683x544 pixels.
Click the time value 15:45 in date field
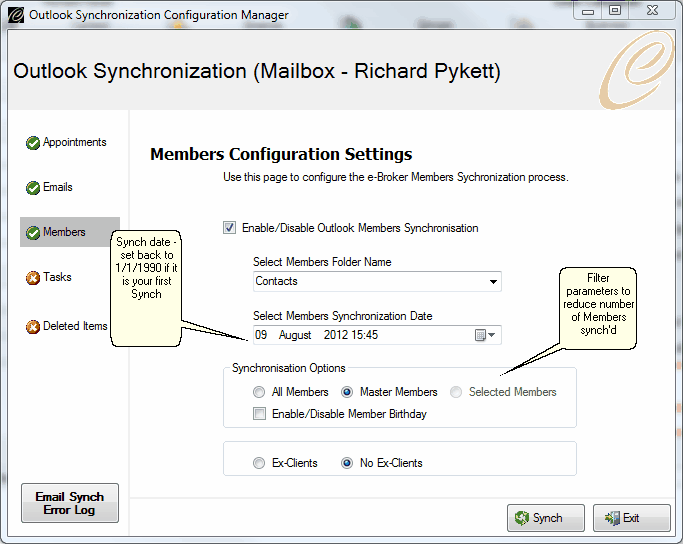(364, 335)
